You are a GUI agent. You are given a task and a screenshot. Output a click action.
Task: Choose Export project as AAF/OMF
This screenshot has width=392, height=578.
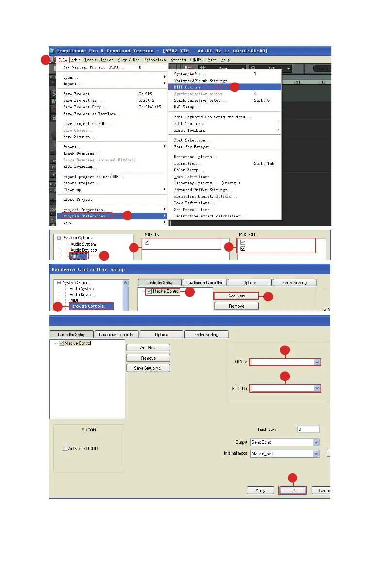tap(112, 177)
